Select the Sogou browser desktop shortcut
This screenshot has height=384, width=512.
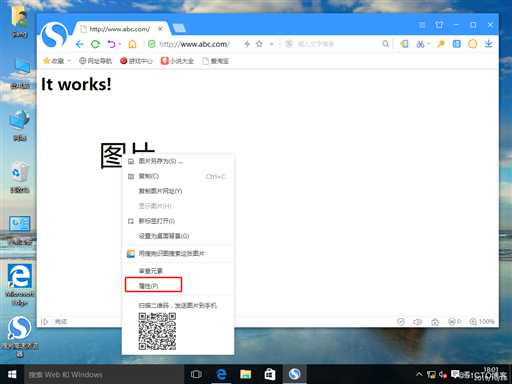pyautogui.click(x=20, y=337)
